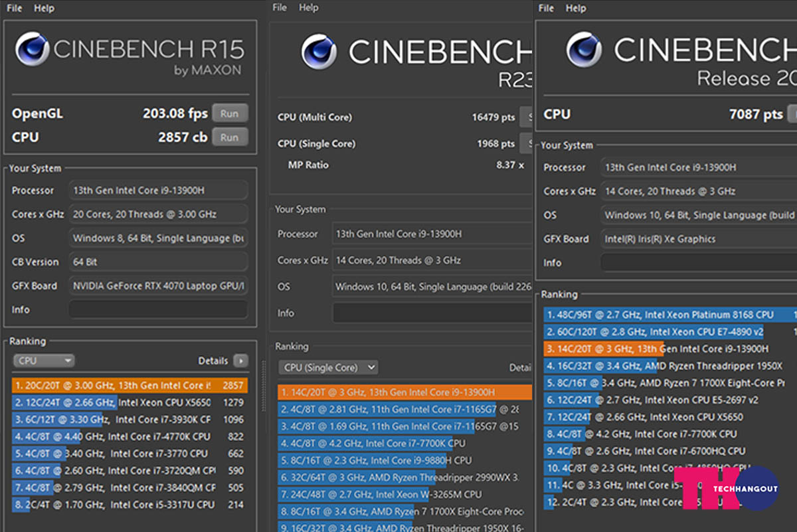797x532 pixels.
Task: Select R15 ranking row 2, Xeon X5650 1279
Action: 130,402
